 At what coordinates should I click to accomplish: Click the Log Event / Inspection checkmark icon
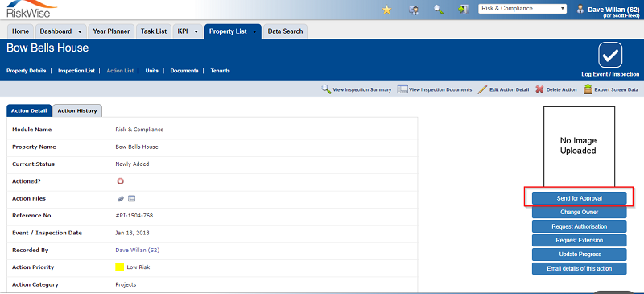(x=610, y=55)
